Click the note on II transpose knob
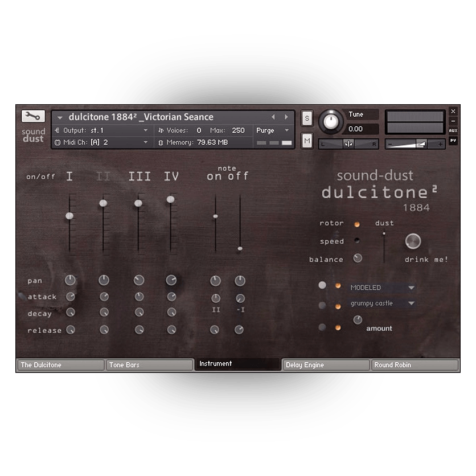 [216, 298]
